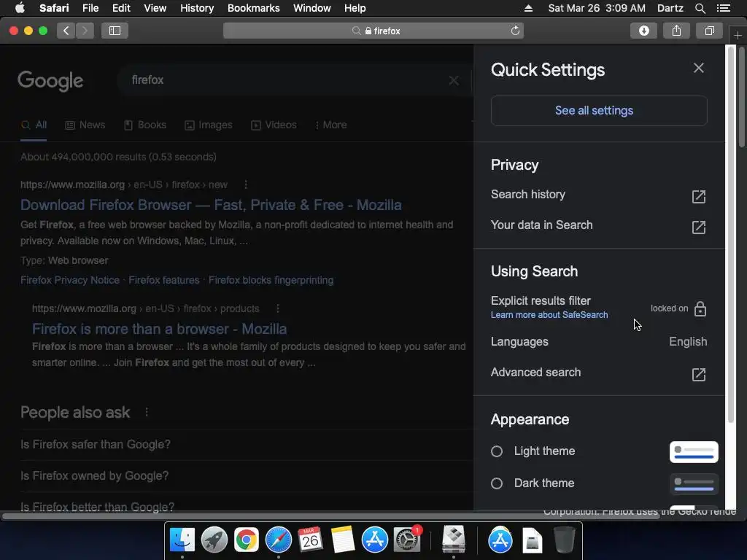Open Advanced search external link icon

tap(698, 375)
